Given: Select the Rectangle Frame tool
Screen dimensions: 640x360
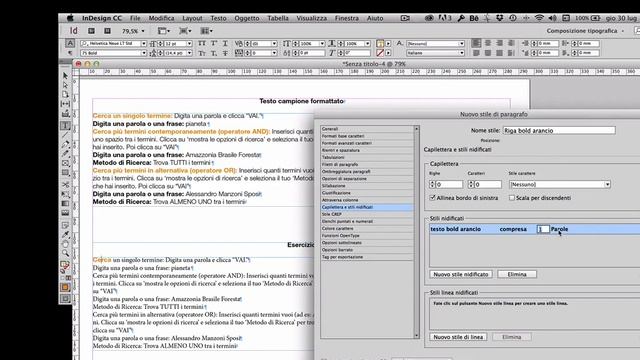Looking at the screenshot, I should 65,163.
